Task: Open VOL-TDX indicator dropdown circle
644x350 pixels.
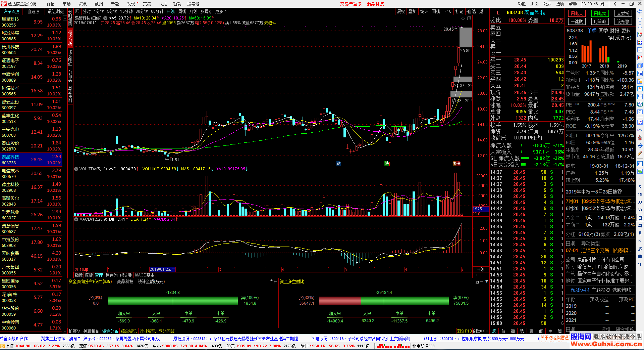Action: pos(76,169)
